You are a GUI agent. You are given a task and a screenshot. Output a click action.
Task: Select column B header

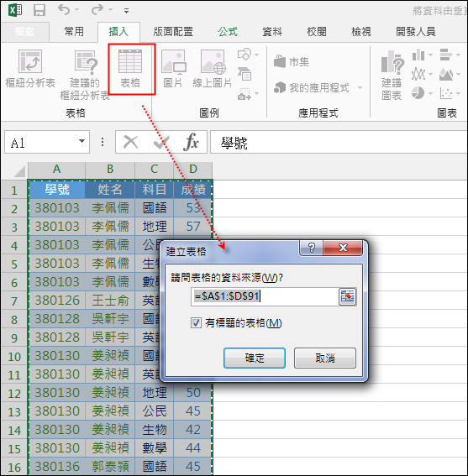coord(110,170)
